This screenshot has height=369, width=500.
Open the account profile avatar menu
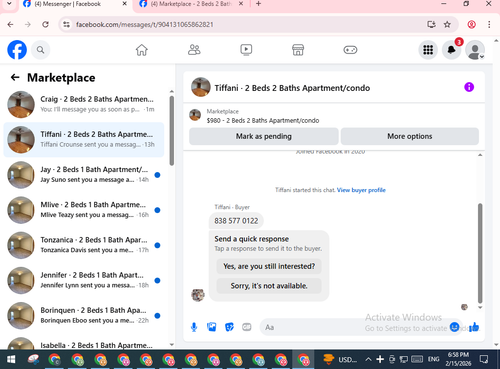pyautogui.click(x=475, y=50)
